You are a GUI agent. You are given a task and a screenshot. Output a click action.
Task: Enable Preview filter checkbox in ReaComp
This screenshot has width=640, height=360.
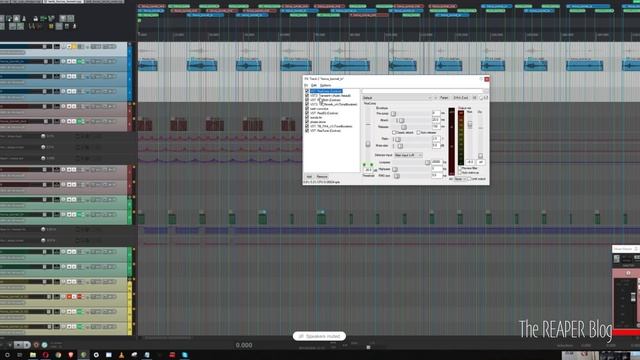(460, 168)
